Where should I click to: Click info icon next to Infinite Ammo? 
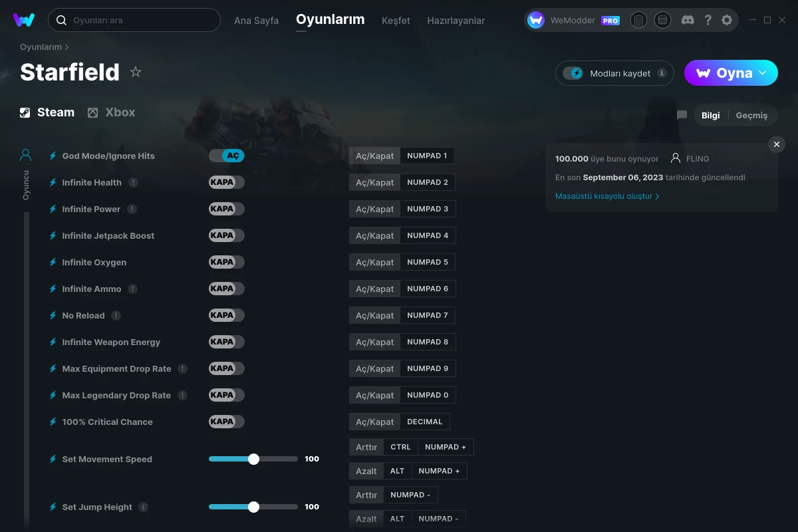(x=133, y=289)
